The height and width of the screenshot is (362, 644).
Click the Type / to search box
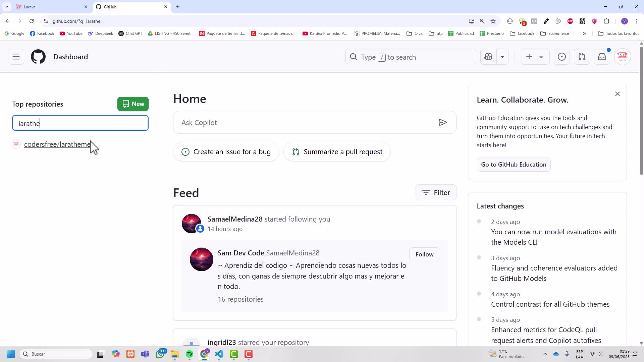411,57
